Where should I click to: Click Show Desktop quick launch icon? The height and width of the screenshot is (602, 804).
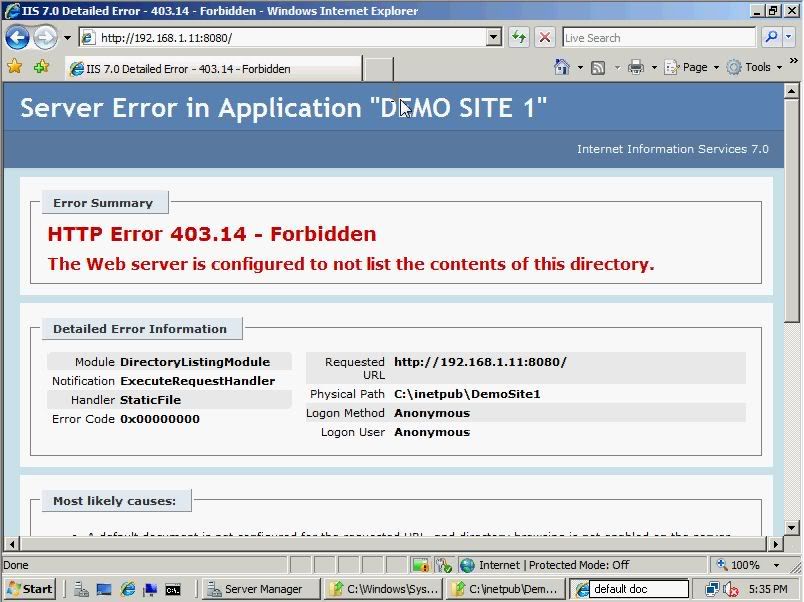click(x=104, y=589)
